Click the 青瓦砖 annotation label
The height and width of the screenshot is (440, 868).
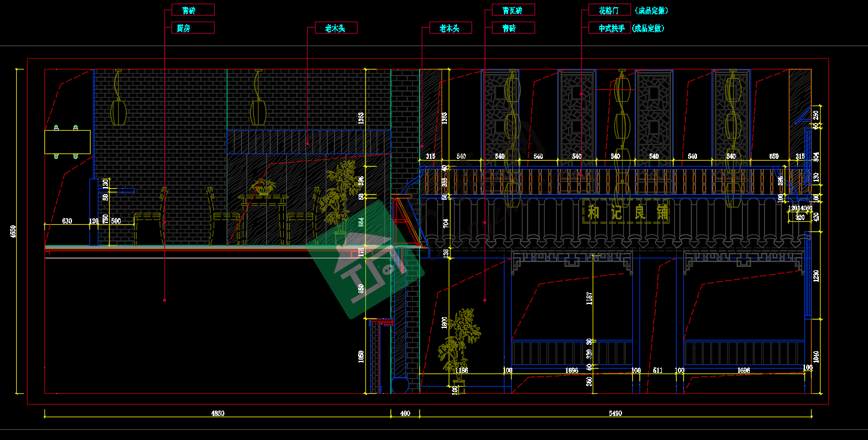click(513, 10)
